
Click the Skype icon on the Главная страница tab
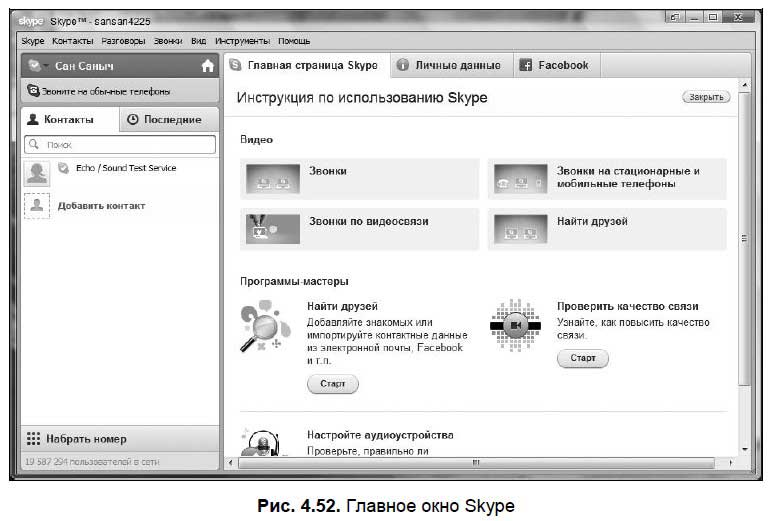pyautogui.click(x=236, y=65)
